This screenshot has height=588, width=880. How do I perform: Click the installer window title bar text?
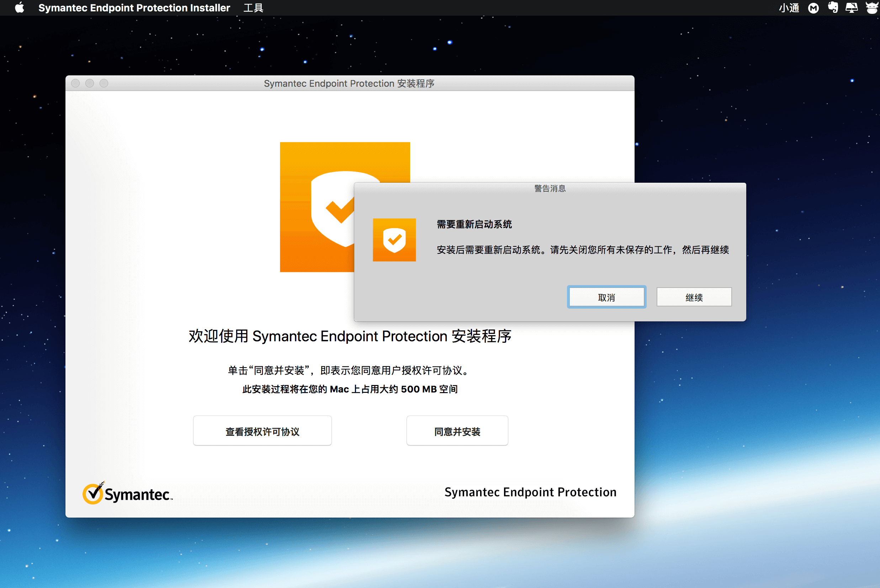point(349,83)
